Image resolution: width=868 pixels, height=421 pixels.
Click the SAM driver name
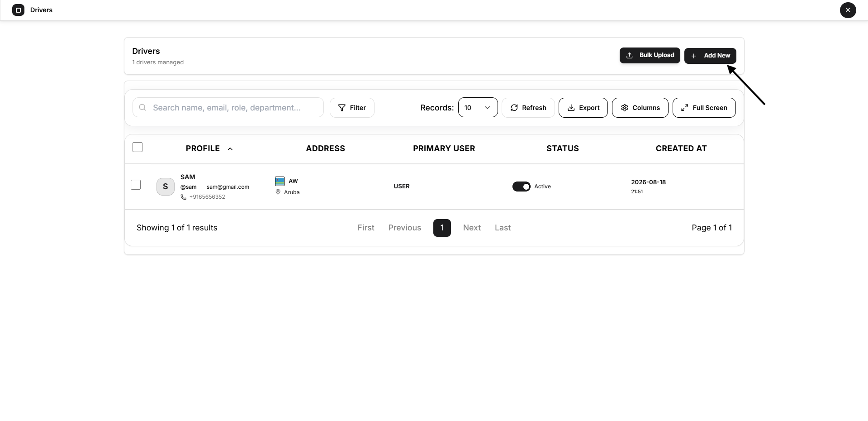[188, 177]
